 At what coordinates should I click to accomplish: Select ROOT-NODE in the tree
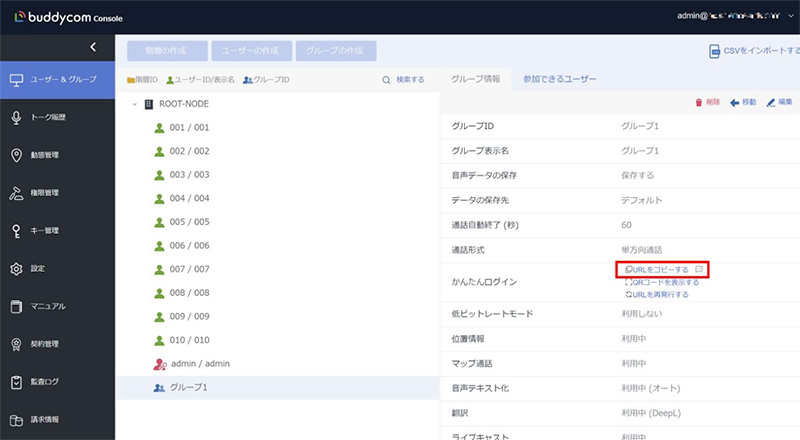(184, 104)
